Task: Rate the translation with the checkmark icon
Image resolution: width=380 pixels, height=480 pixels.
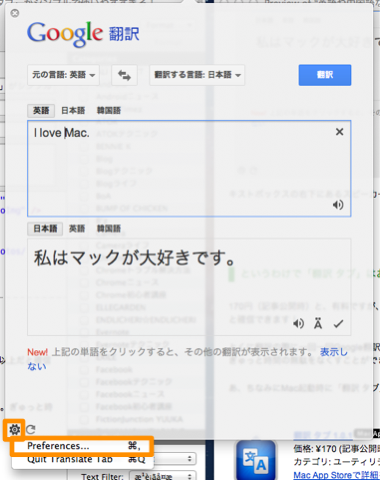Action: [338, 324]
